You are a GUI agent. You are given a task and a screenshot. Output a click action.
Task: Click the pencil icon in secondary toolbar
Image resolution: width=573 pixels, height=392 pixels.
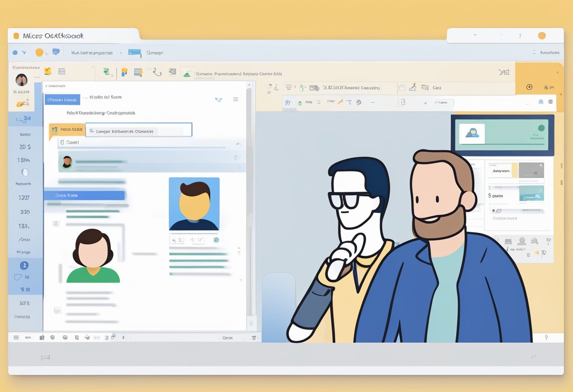point(339,102)
